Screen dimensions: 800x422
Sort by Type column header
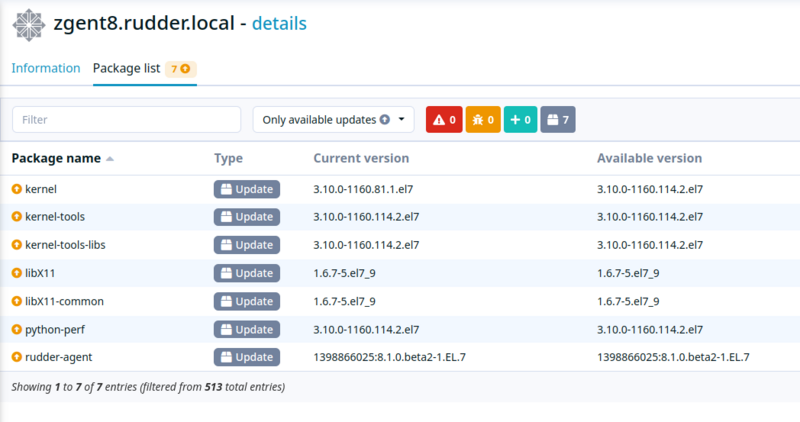point(228,158)
